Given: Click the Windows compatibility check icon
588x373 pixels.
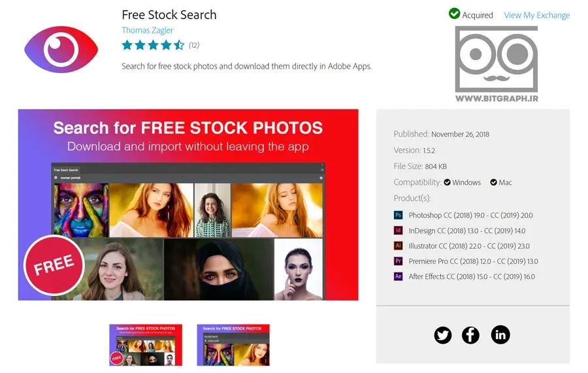Looking at the screenshot, I should coord(447,182).
